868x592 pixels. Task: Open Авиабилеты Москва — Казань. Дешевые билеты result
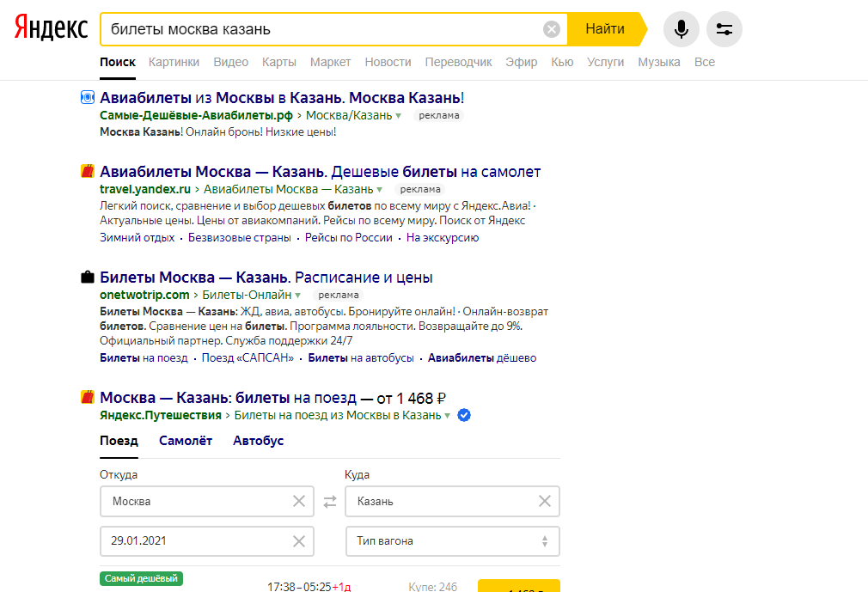[x=320, y=172]
